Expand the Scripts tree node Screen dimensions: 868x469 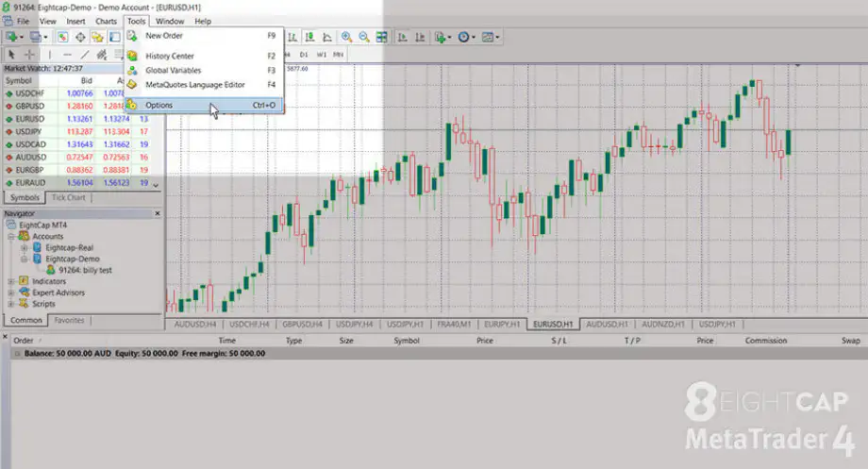click(x=11, y=304)
